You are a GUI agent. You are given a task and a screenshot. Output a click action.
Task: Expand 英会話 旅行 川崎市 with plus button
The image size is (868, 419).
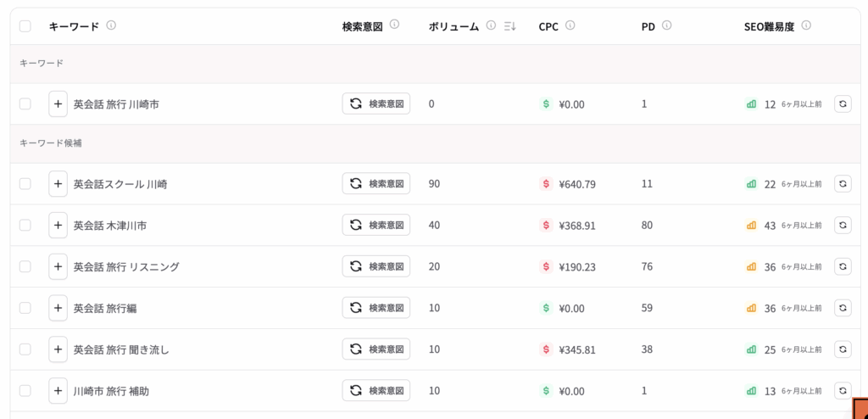(58, 103)
